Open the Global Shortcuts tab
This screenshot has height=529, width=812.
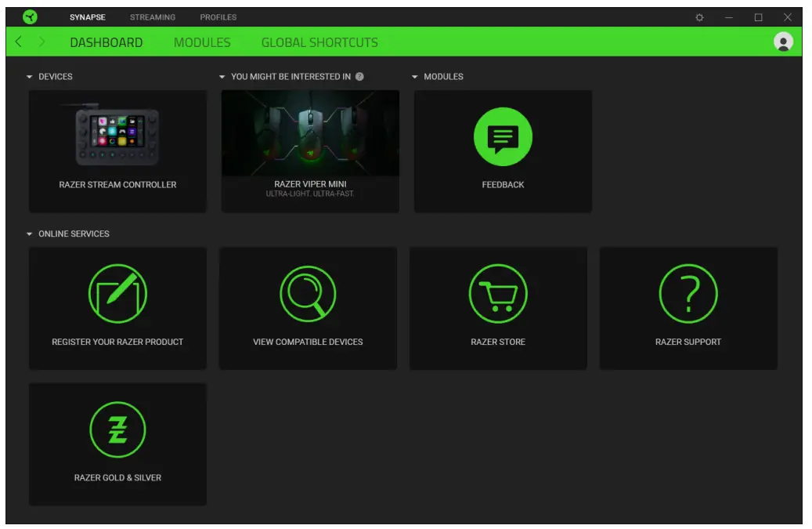tap(319, 42)
